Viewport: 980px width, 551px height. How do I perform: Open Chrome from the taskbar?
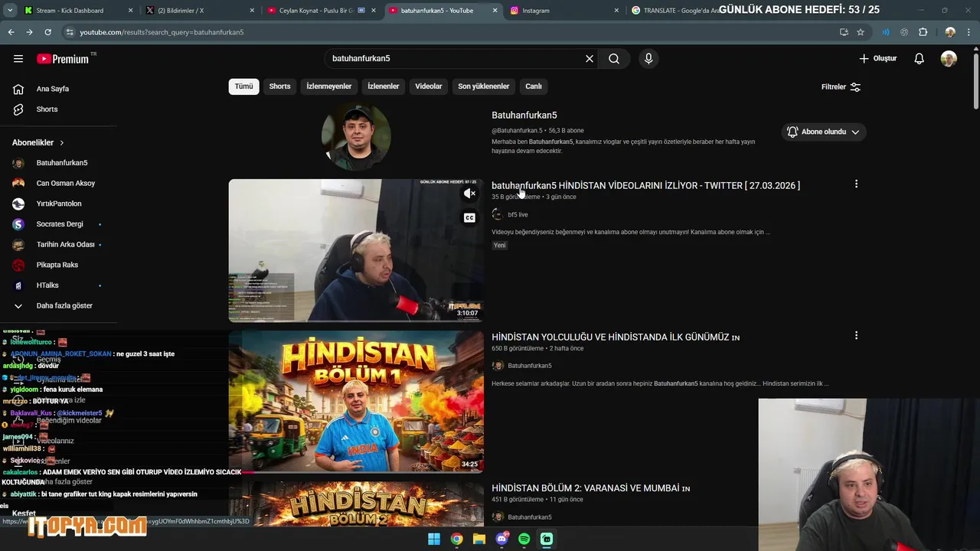456,539
